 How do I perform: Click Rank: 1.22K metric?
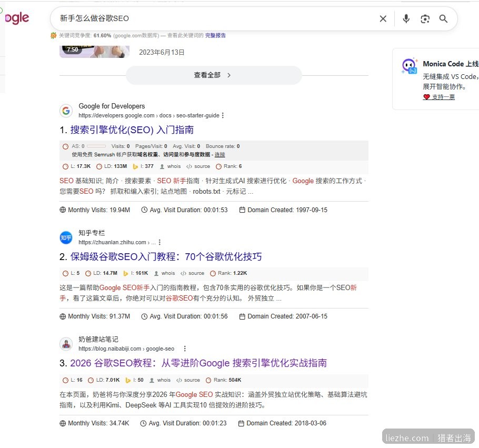click(x=228, y=273)
